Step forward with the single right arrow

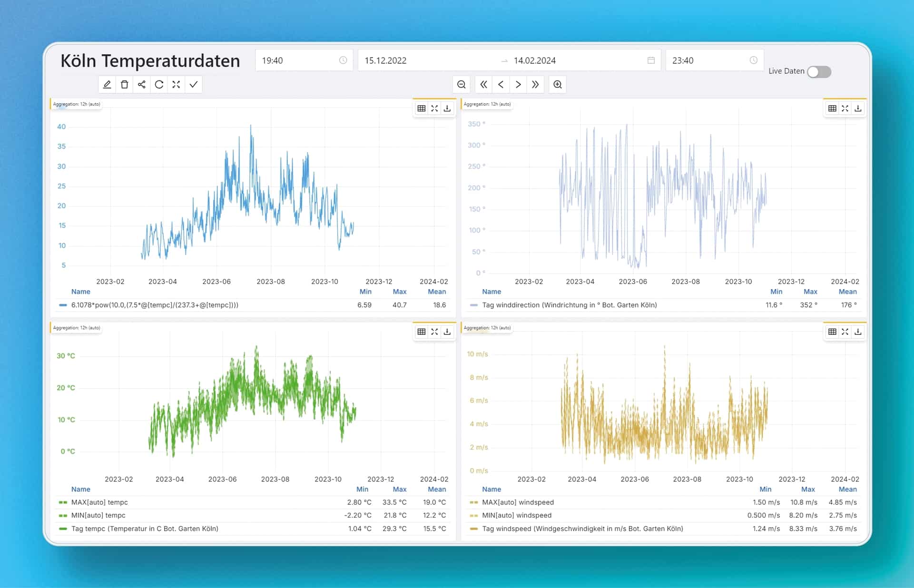(518, 85)
